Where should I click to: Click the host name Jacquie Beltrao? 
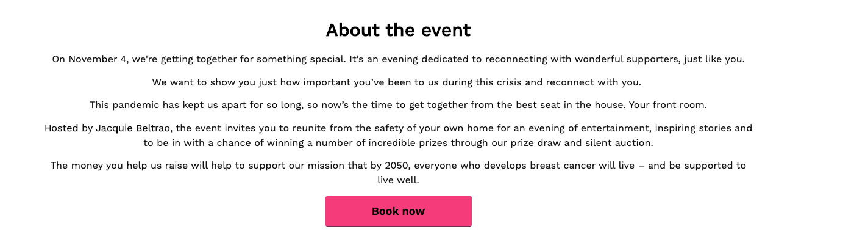point(133,128)
